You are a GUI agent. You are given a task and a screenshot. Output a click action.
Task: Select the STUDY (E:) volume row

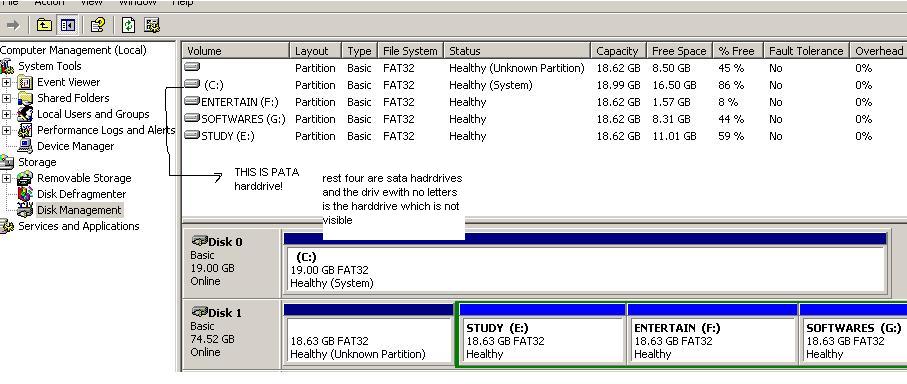[544, 136]
